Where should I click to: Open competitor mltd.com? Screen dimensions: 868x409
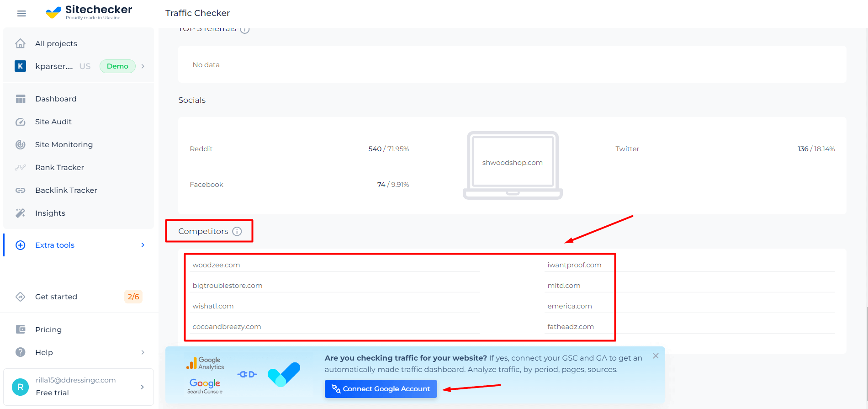pos(564,286)
